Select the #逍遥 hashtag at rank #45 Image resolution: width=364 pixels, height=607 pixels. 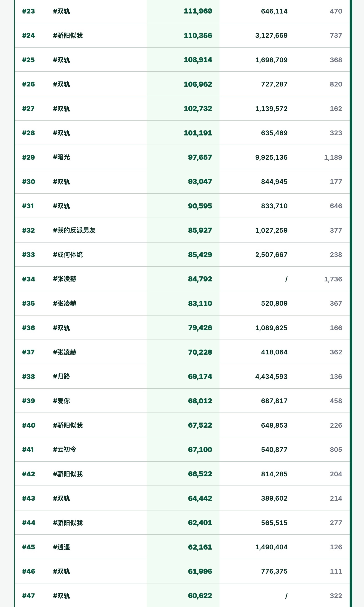point(61,547)
